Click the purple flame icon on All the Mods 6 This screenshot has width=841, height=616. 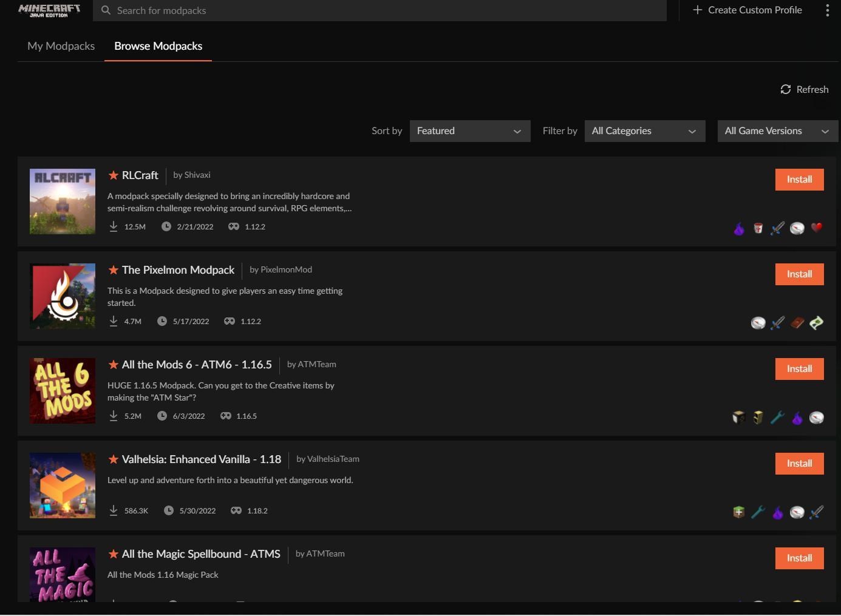click(x=797, y=418)
